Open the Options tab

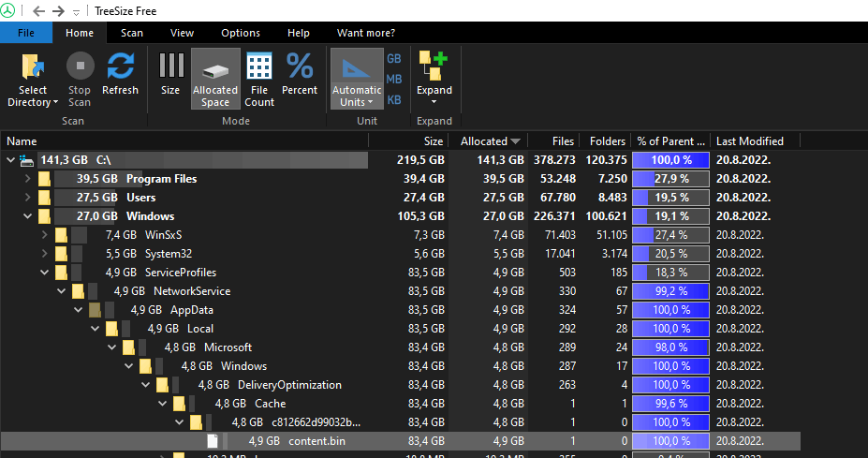pos(241,33)
